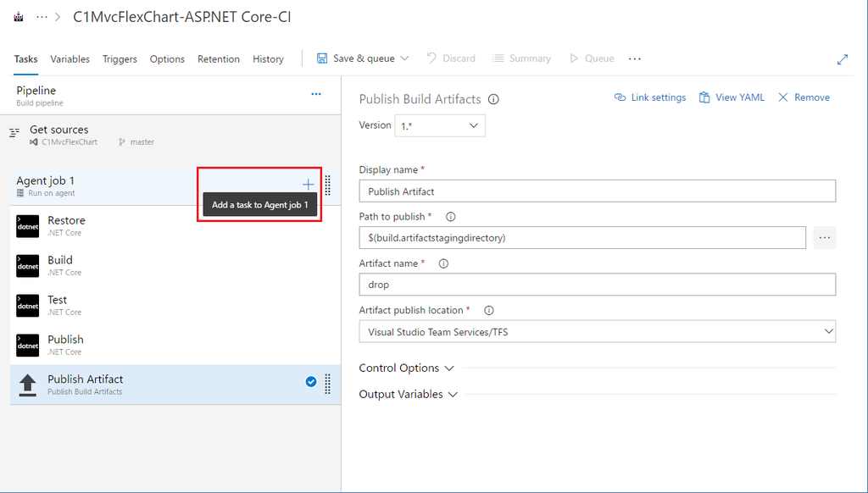
Task: Click the pipeline title C1MvcFlexChart-ASP.NET Core-CI
Action: (182, 17)
